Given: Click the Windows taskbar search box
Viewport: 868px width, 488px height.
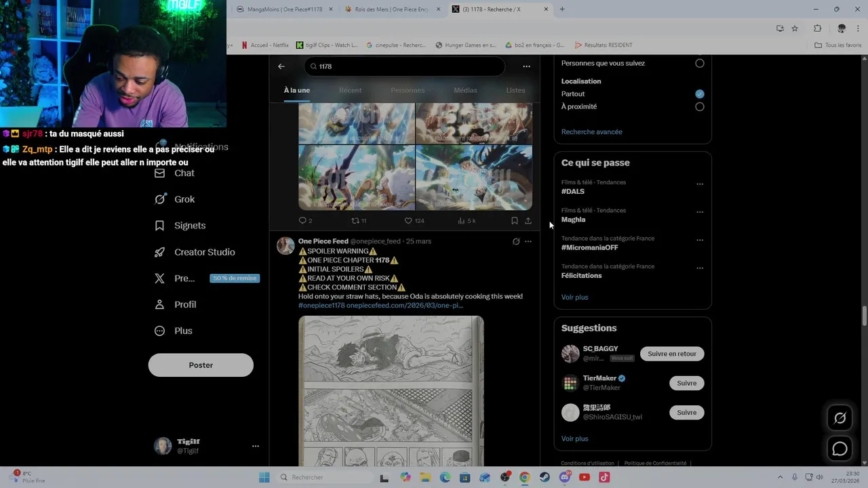Looking at the screenshot, I should [x=324, y=477].
